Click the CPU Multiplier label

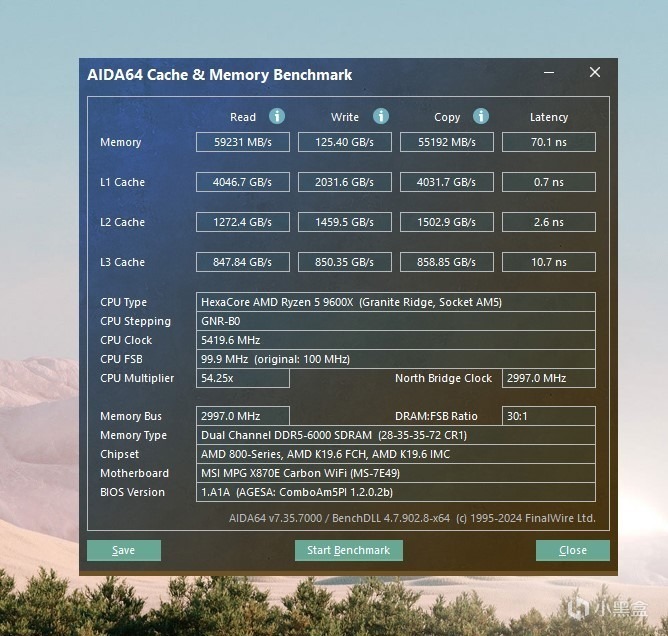click(x=137, y=379)
